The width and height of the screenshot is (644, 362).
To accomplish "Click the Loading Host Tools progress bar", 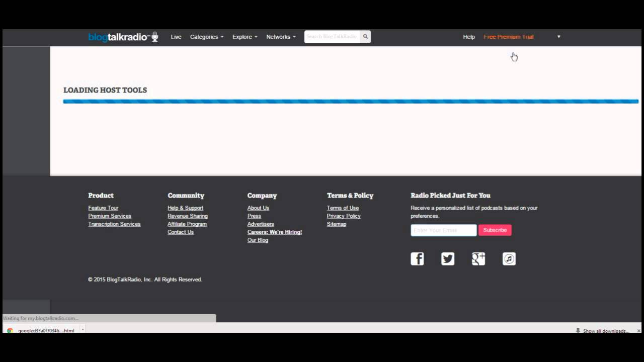I will click(x=351, y=102).
